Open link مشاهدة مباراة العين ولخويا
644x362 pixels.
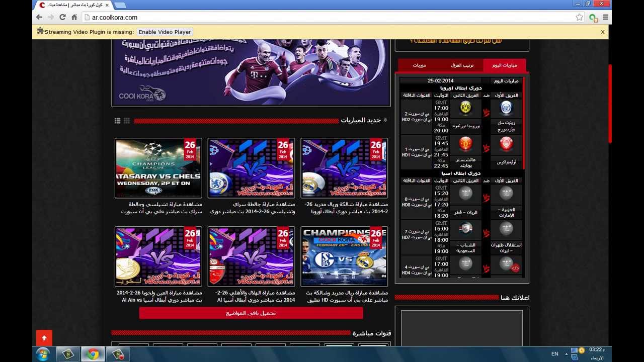159,296
